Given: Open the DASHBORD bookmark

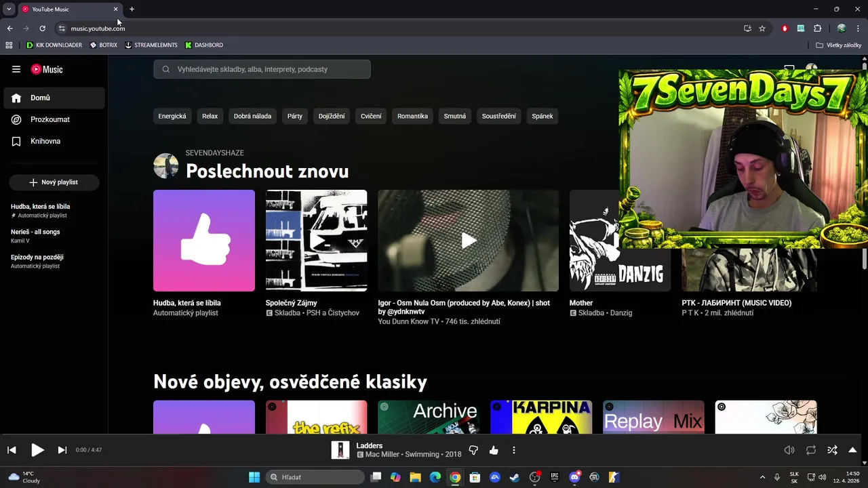Looking at the screenshot, I should [203, 45].
